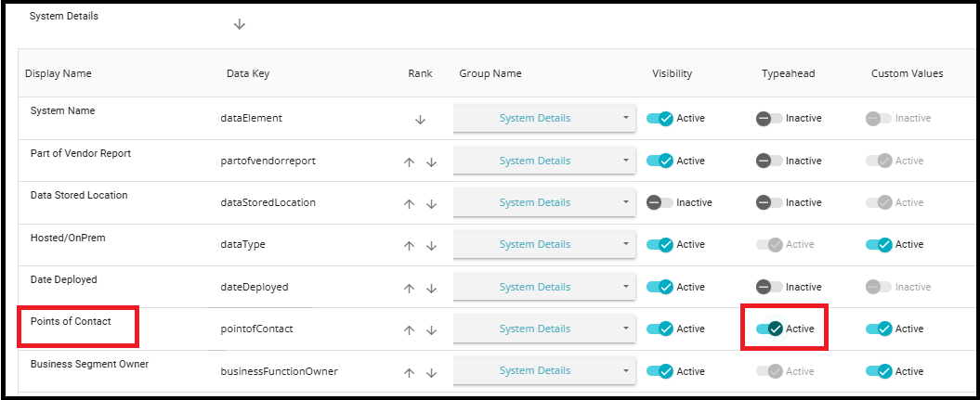Enable Typeahead for Part of Vendor Report

(770, 161)
